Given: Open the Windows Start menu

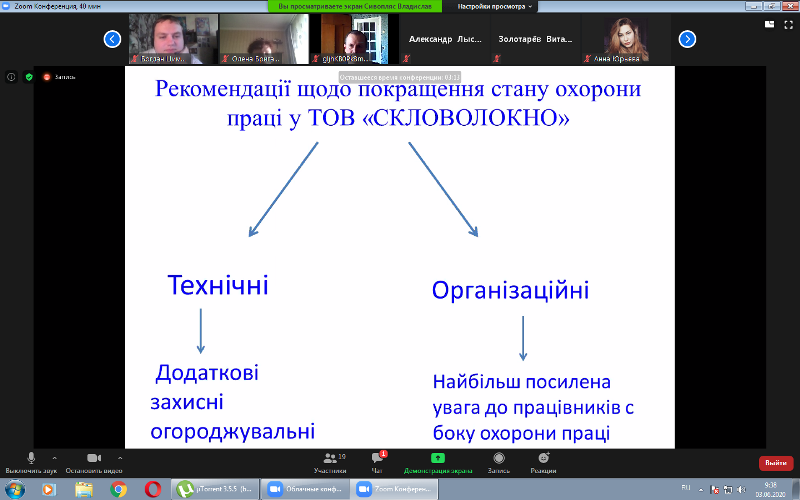Looking at the screenshot, I should [14, 489].
